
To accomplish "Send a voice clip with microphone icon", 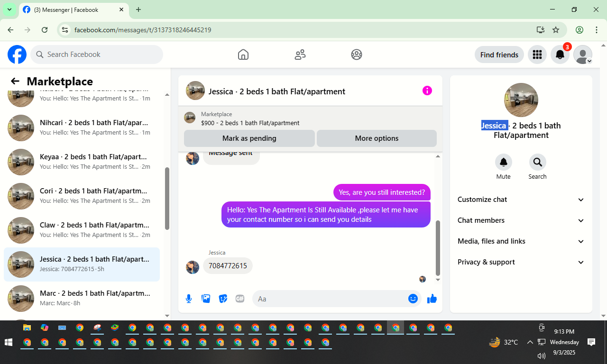I will [x=189, y=299].
